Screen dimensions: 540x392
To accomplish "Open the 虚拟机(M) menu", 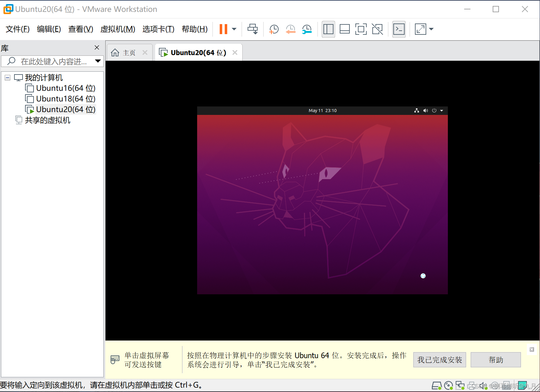I will point(118,29).
